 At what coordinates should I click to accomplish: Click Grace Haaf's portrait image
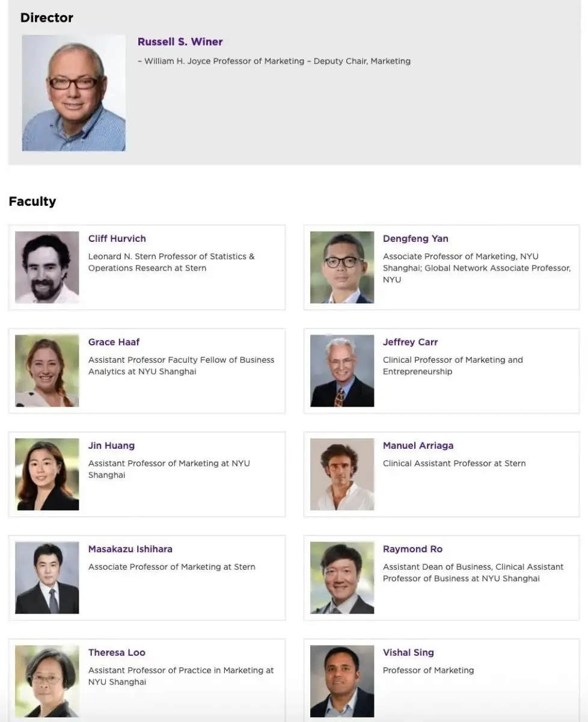point(47,371)
